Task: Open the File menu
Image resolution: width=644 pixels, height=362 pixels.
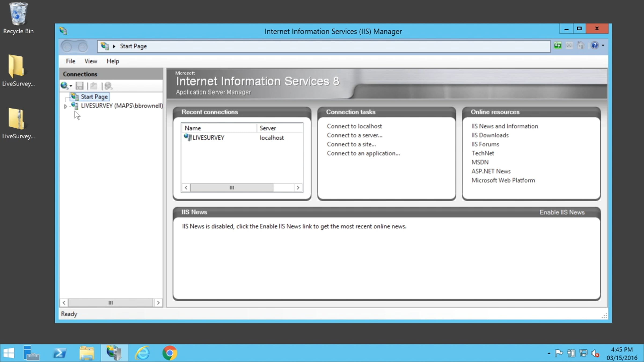Action: 71,61
